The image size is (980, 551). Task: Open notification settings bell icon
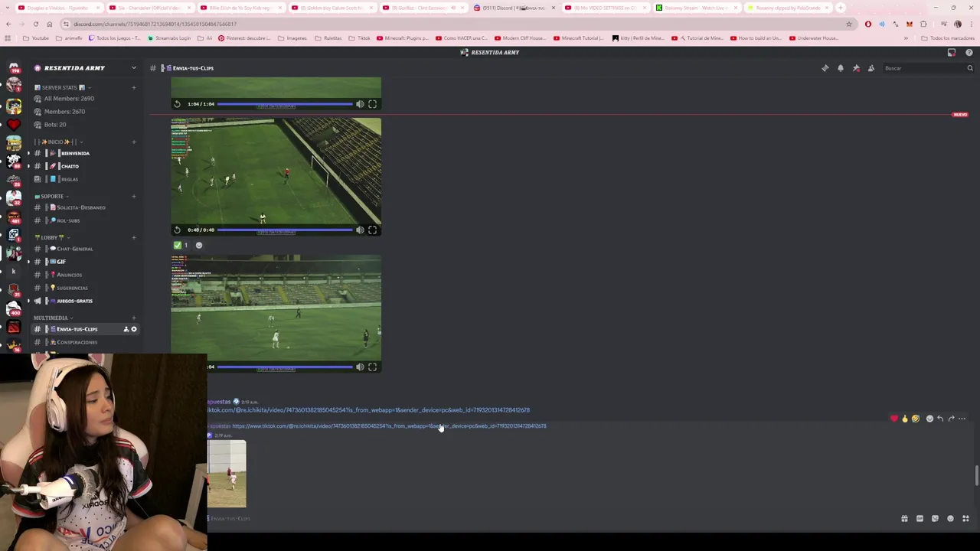pos(841,68)
